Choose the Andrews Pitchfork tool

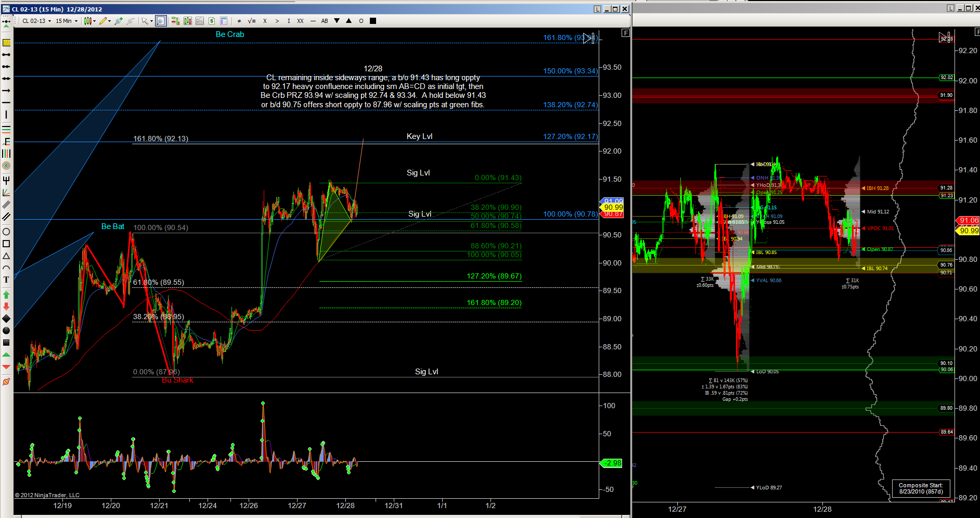pos(6,181)
